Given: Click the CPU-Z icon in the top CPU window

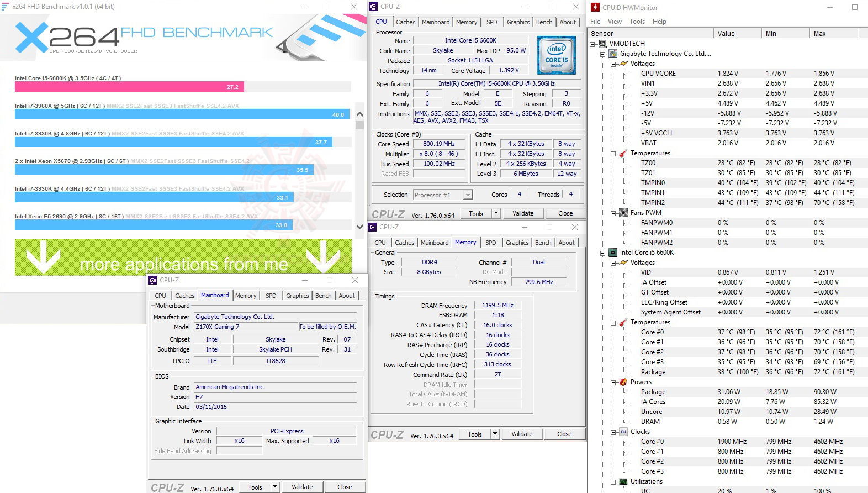Looking at the screenshot, I should (374, 7).
